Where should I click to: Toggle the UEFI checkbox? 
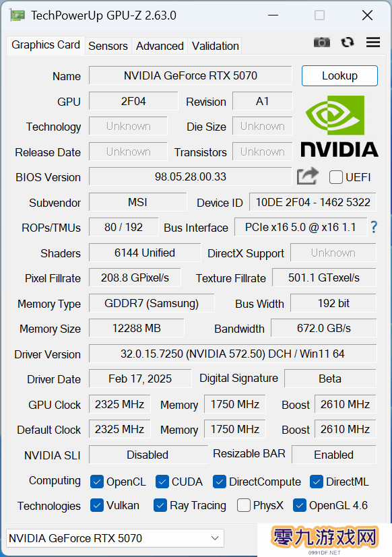tap(336, 177)
